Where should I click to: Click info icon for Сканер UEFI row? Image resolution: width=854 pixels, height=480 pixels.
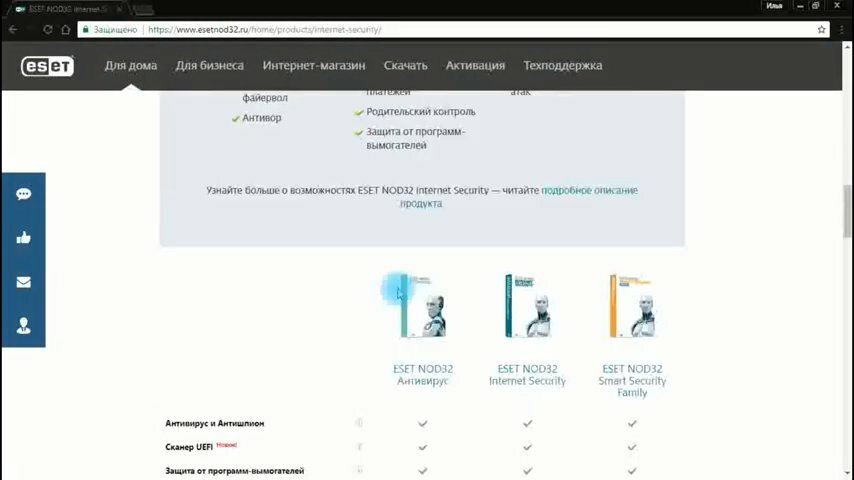(x=359, y=447)
